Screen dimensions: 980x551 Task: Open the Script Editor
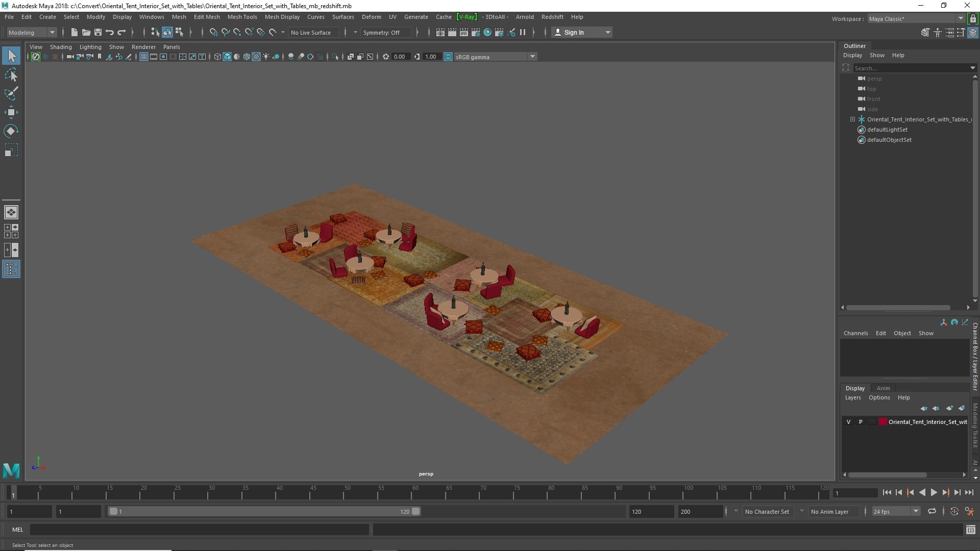click(x=971, y=530)
